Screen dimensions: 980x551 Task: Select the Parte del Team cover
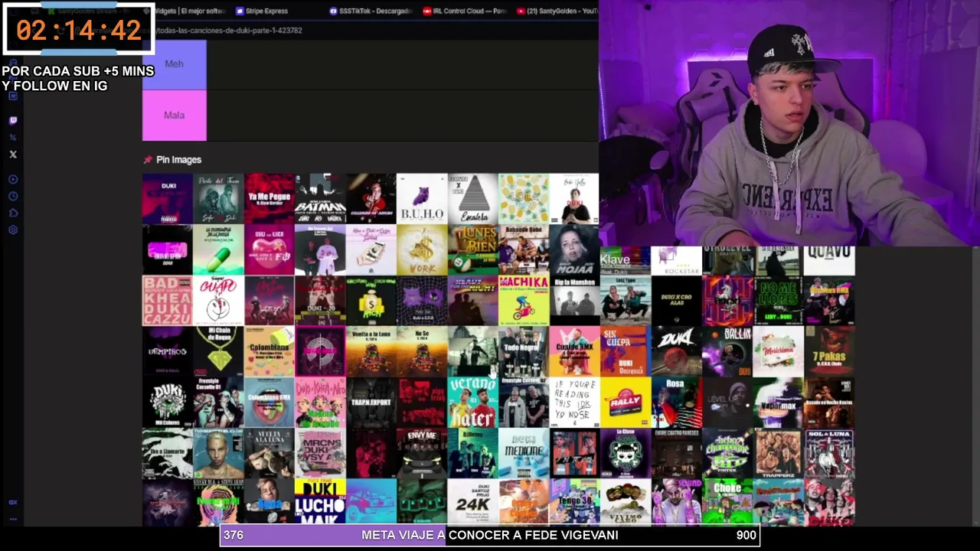coord(218,198)
